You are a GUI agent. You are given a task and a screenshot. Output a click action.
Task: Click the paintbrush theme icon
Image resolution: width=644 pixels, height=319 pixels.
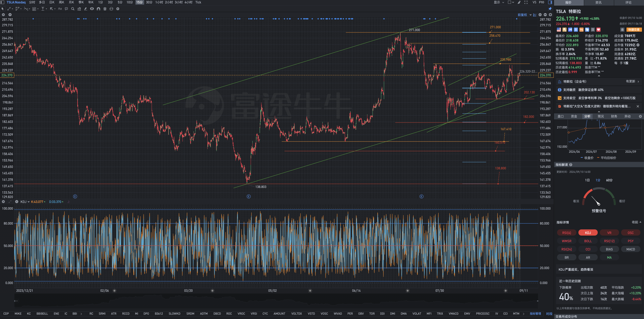click(x=519, y=2)
